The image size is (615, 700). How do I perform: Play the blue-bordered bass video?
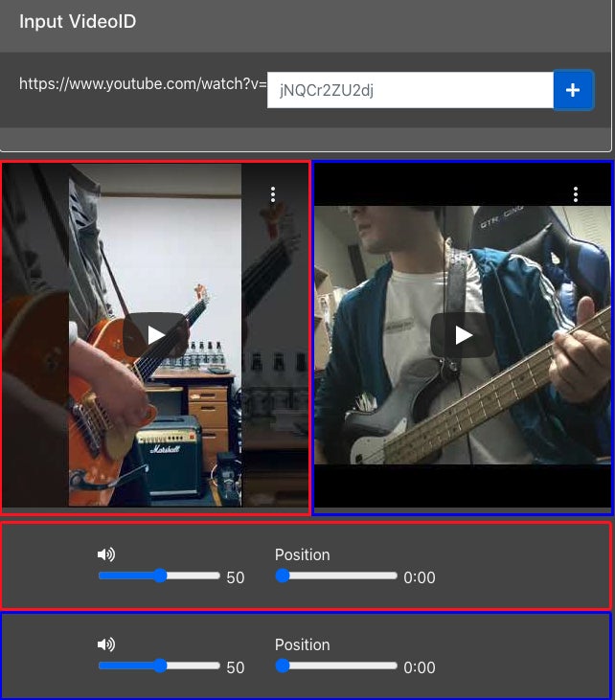point(463,335)
